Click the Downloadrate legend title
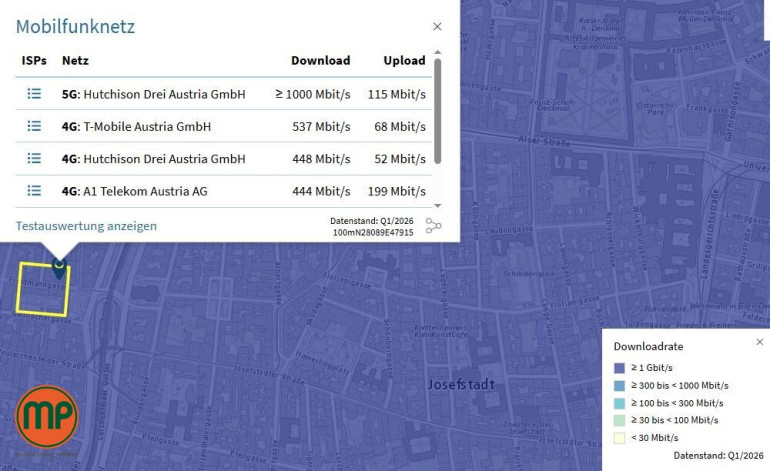 click(x=648, y=346)
